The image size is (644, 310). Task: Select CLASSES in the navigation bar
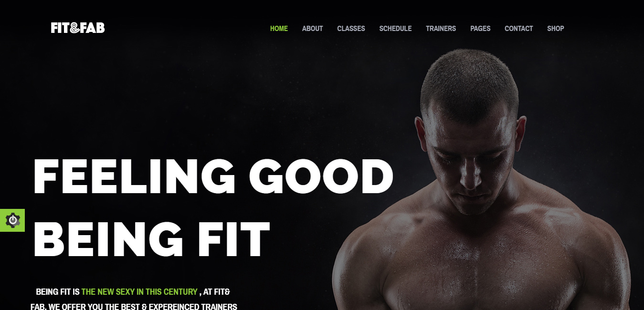pyautogui.click(x=351, y=29)
